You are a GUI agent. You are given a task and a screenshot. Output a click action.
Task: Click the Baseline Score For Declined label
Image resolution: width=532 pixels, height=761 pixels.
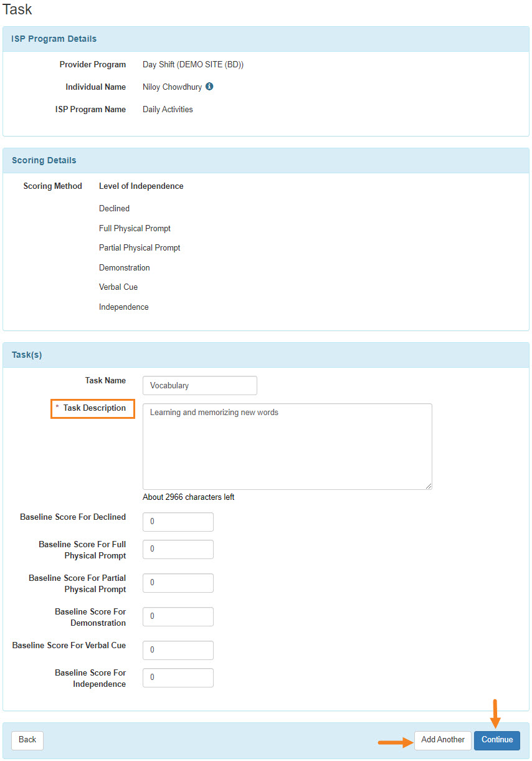73,517
